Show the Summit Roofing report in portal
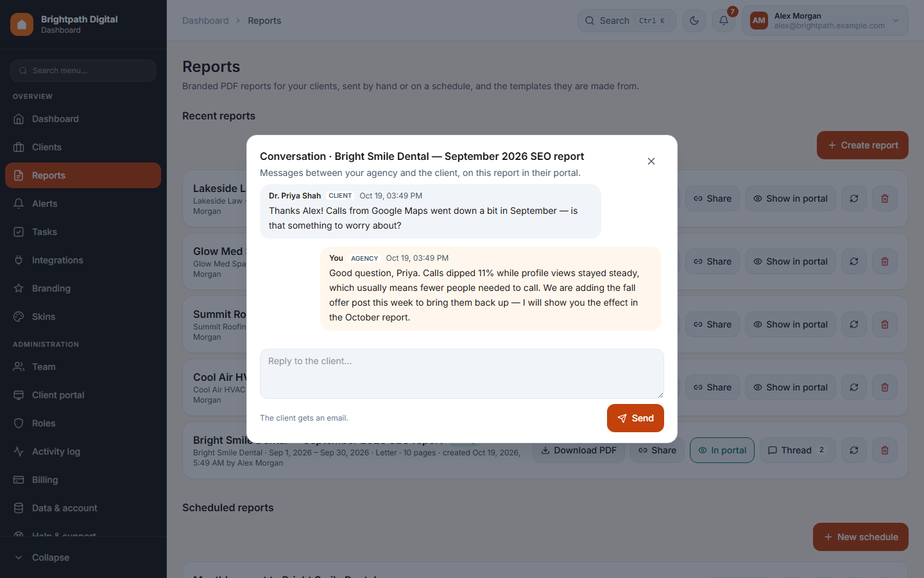 tap(791, 324)
